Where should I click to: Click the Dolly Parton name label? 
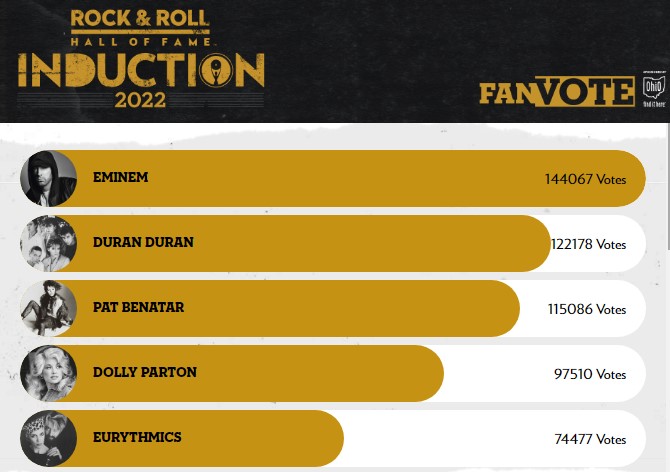145,372
